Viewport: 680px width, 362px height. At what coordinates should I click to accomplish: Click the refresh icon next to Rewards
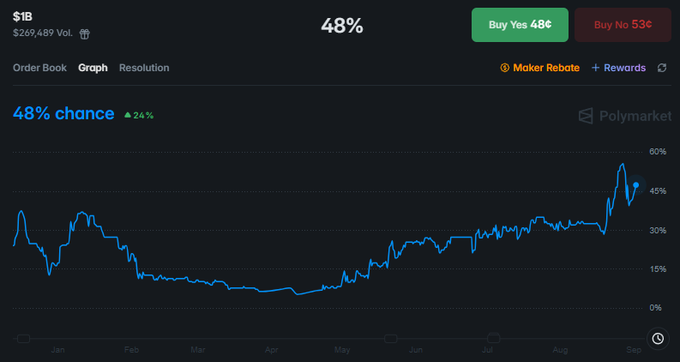pos(662,68)
